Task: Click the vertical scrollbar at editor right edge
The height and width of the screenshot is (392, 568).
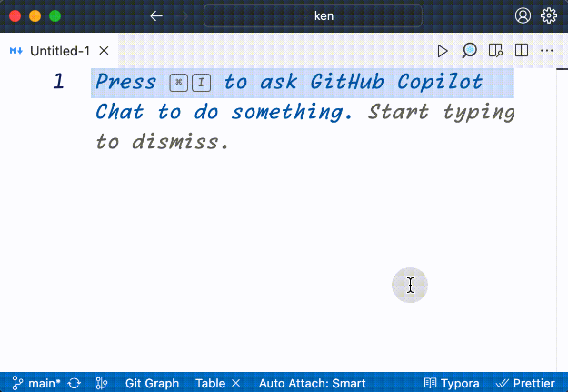Action: click(x=562, y=219)
